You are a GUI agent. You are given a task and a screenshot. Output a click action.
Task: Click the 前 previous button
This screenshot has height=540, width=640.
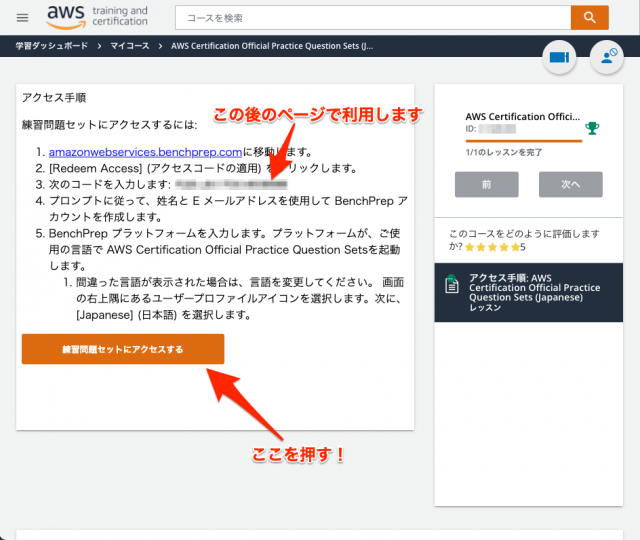[x=487, y=184]
